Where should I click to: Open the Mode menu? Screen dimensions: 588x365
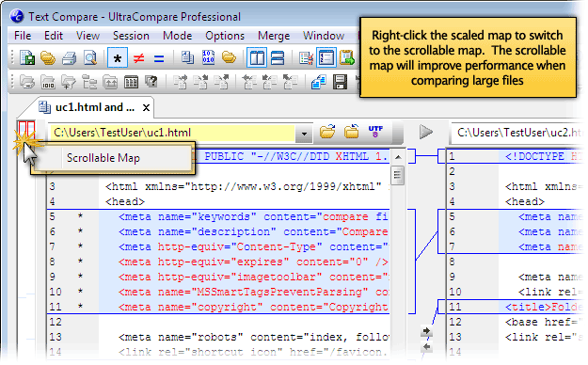[x=177, y=36]
